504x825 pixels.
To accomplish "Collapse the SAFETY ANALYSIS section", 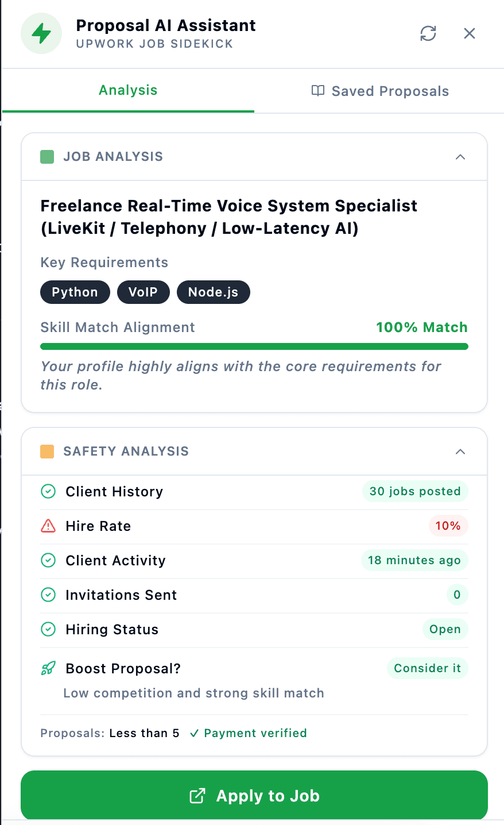I will [460, 452].
